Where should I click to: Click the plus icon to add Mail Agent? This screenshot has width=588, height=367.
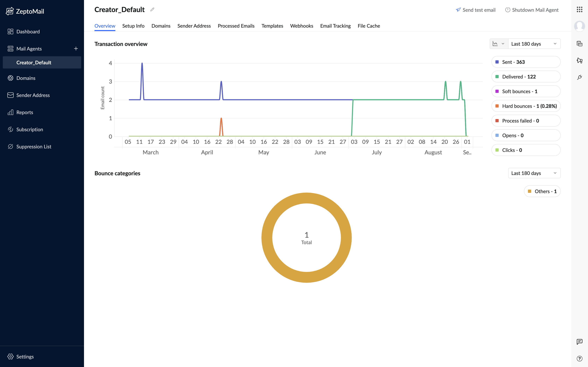click(x=76, y=49)
